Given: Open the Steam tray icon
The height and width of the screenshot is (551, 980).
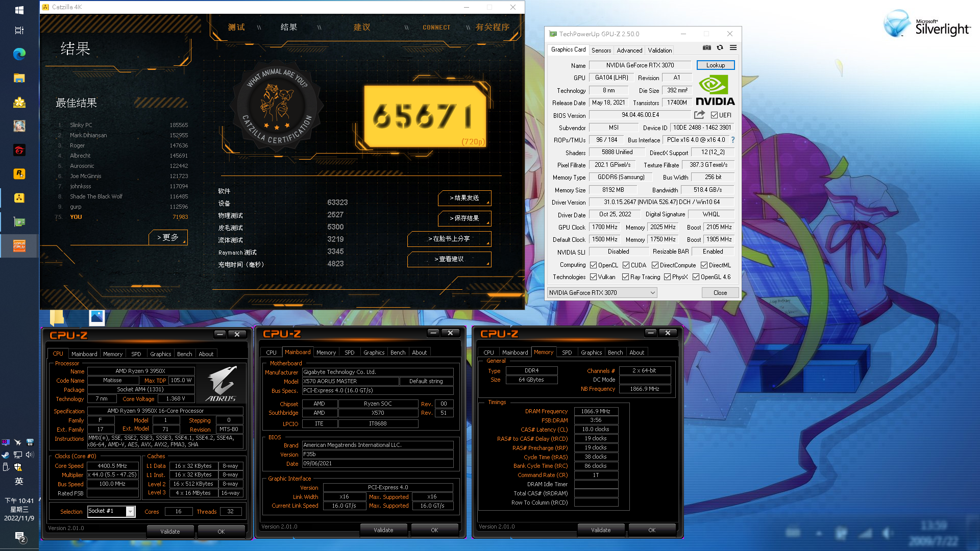Looking at the screenshot, I should coord(6,455).
